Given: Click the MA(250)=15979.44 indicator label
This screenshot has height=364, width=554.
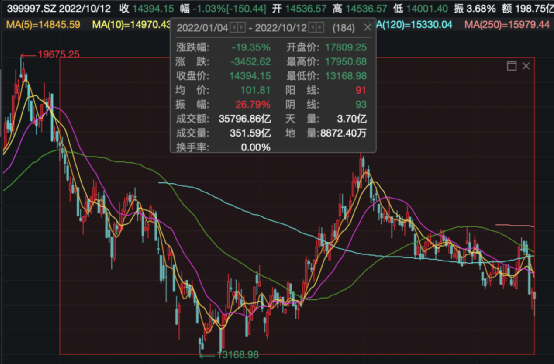Looking at the screenshot, I should point(507,25).
